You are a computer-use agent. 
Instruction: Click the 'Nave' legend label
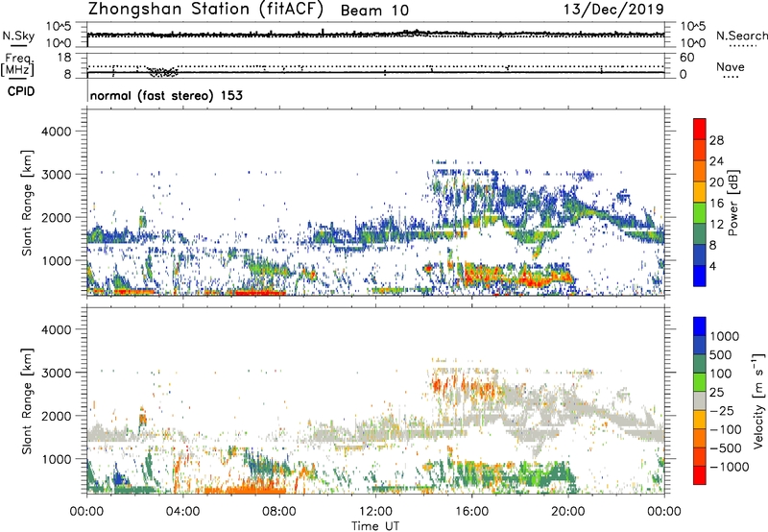click(730, 66)
